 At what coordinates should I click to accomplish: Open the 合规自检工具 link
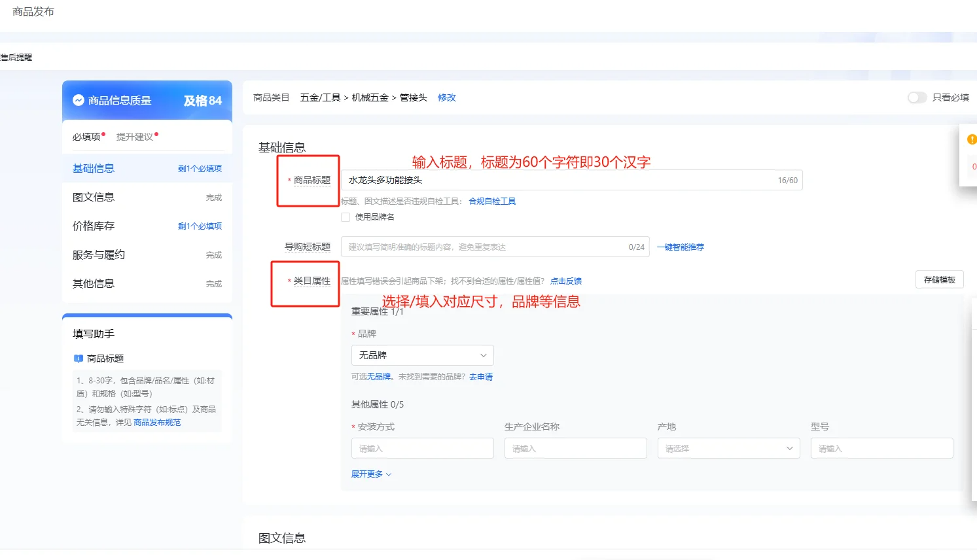tap(492, 201)
